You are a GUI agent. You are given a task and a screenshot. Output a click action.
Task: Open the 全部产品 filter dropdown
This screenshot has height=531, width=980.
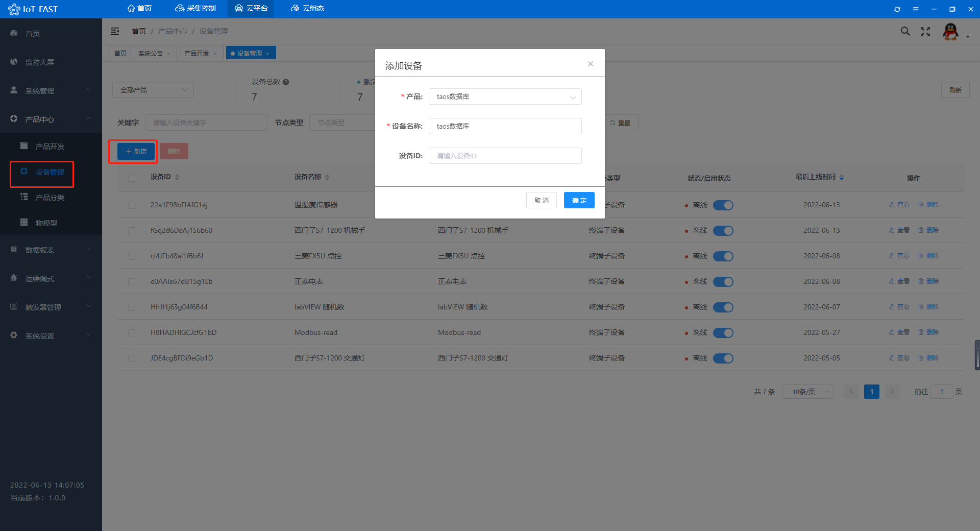pos(153,90)
